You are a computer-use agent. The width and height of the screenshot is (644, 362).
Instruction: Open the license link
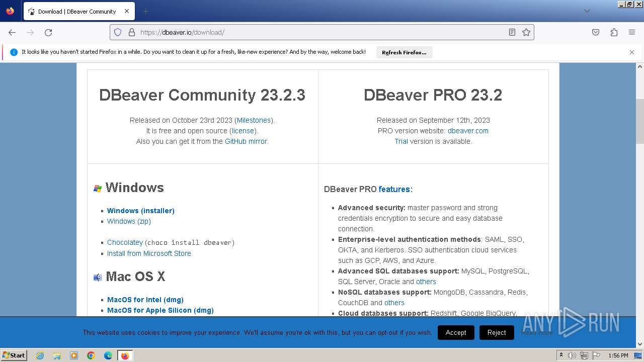[x=243, y=131]
